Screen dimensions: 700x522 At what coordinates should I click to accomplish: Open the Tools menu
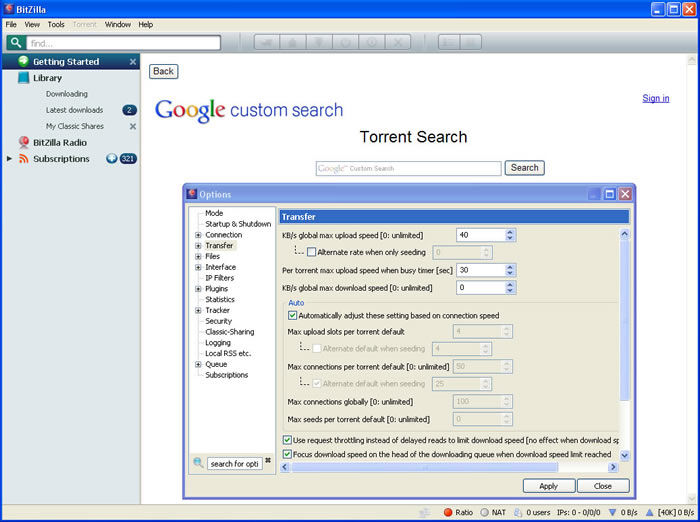click(x=56, y=25)
